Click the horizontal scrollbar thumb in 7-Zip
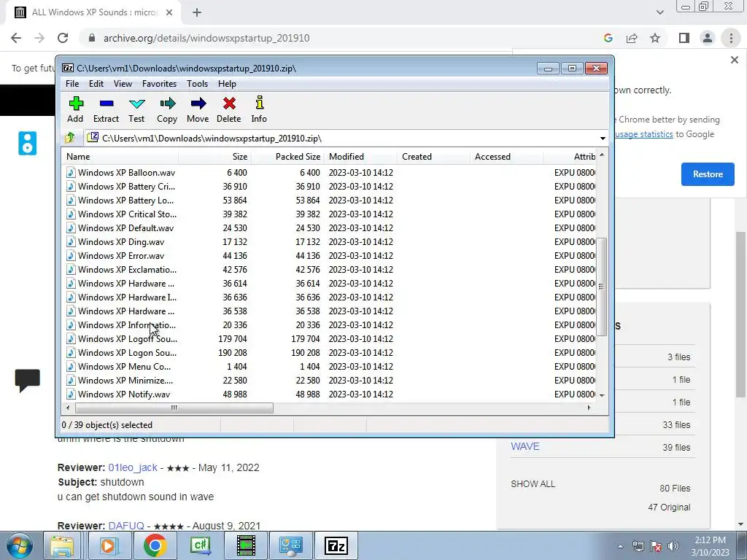 coord(174,408)
